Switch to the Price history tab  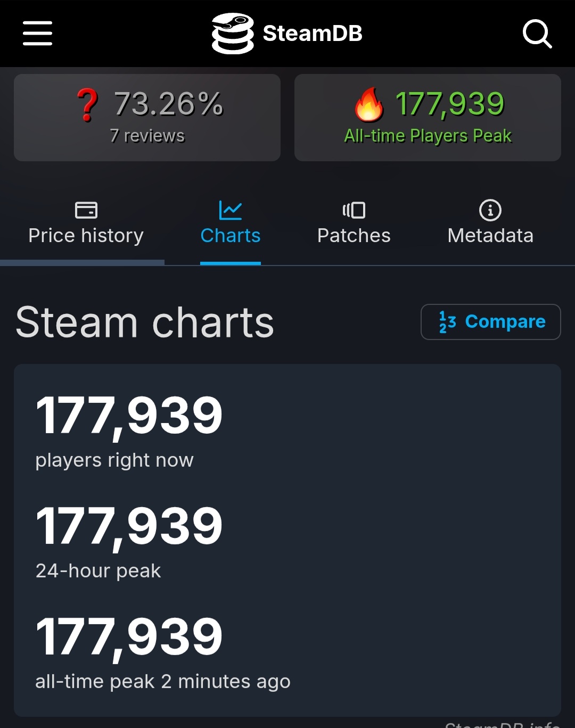click(x=86, y=236)
